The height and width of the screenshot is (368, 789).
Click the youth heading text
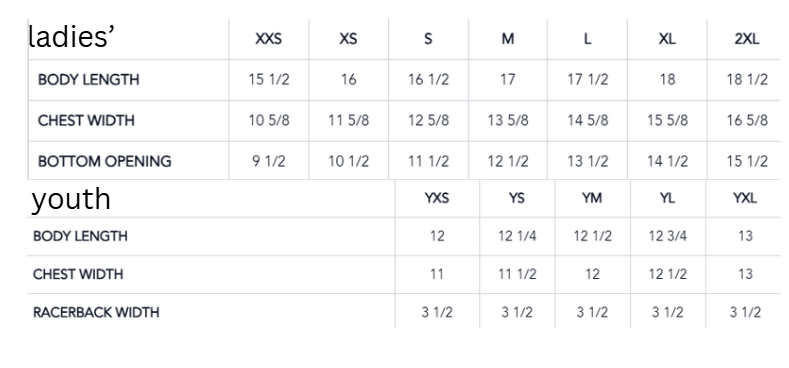pos(71,199)
